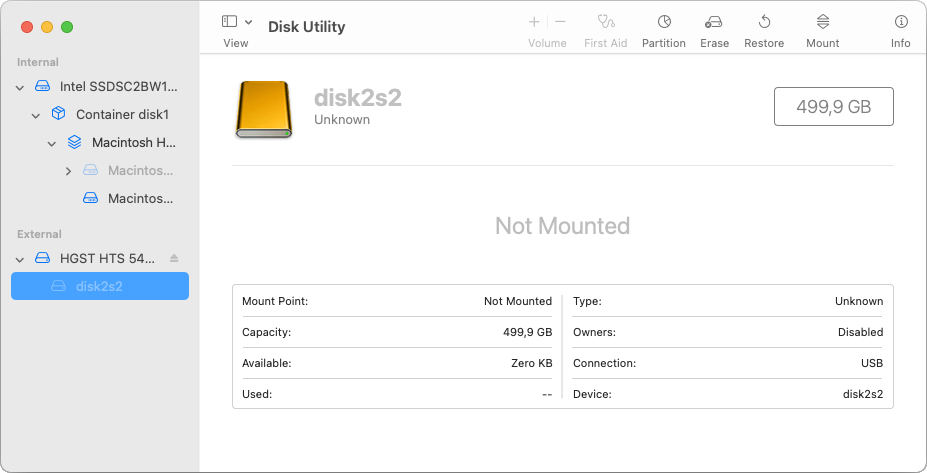Click the Restore arrow icon

(x=764, y=22)
